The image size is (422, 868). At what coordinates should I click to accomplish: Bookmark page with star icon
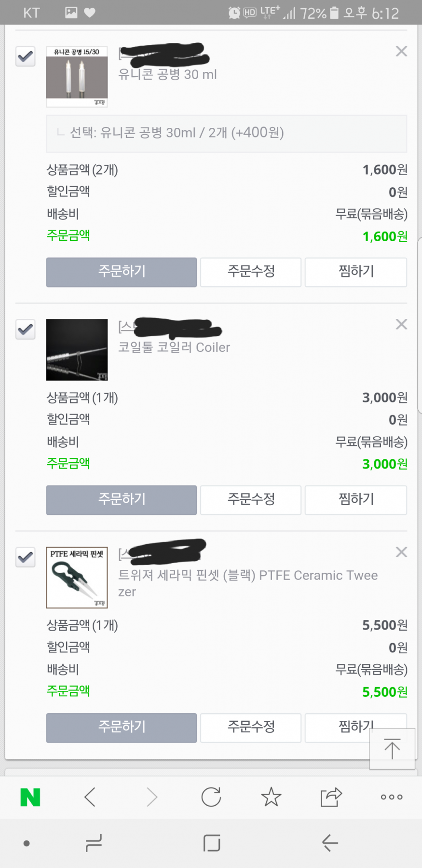(271, 797)
